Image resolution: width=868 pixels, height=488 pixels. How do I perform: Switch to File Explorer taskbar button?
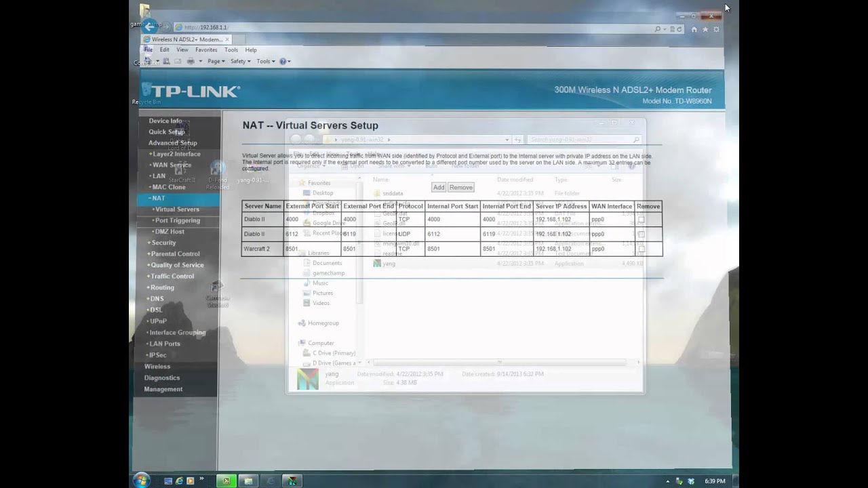coord(248,481)
